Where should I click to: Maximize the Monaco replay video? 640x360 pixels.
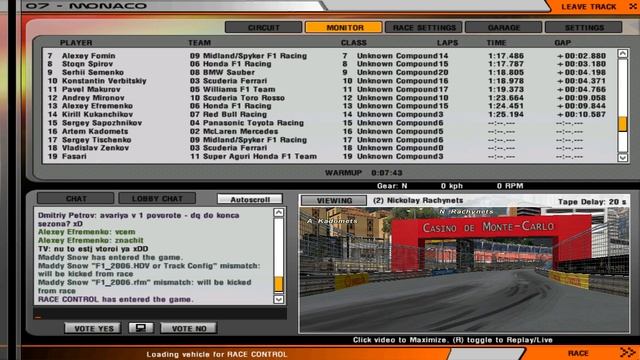464,270
